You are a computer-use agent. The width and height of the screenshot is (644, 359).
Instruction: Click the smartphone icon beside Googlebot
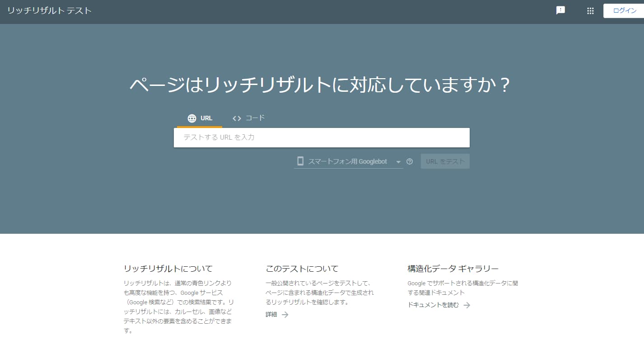click(x=300, y=161)
